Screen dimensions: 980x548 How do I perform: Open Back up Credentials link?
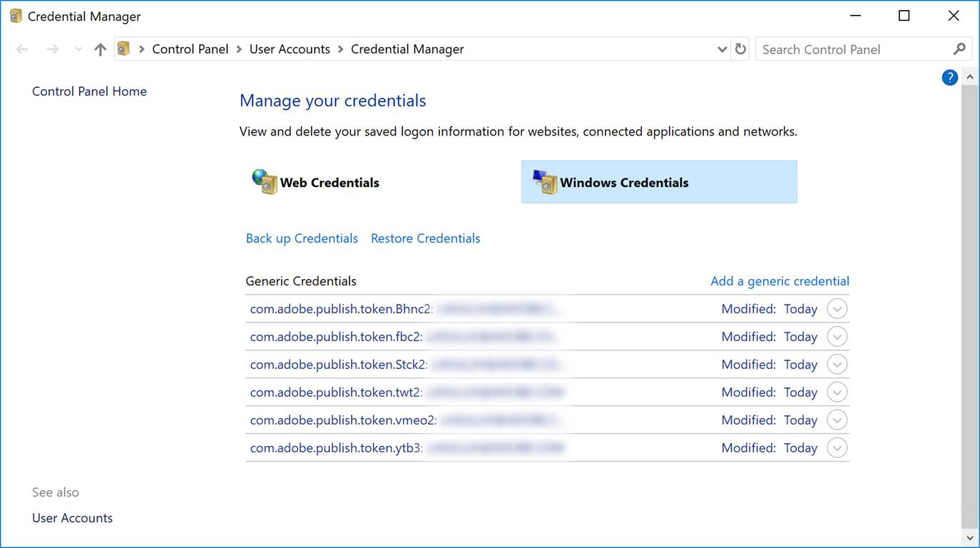302,238
